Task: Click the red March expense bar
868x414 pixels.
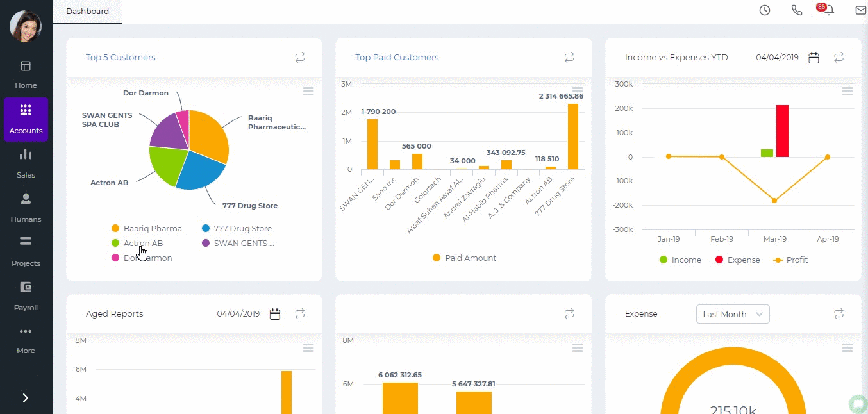Action: coord(782,131)
